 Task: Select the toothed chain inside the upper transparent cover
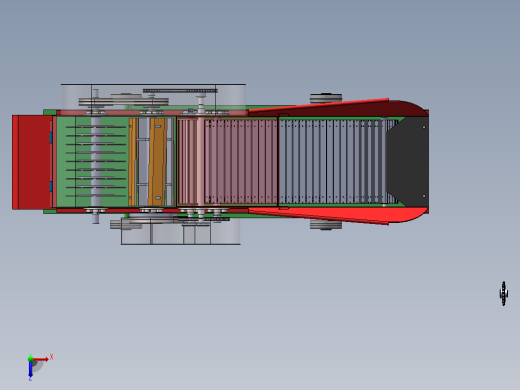(x=180, y=91)
